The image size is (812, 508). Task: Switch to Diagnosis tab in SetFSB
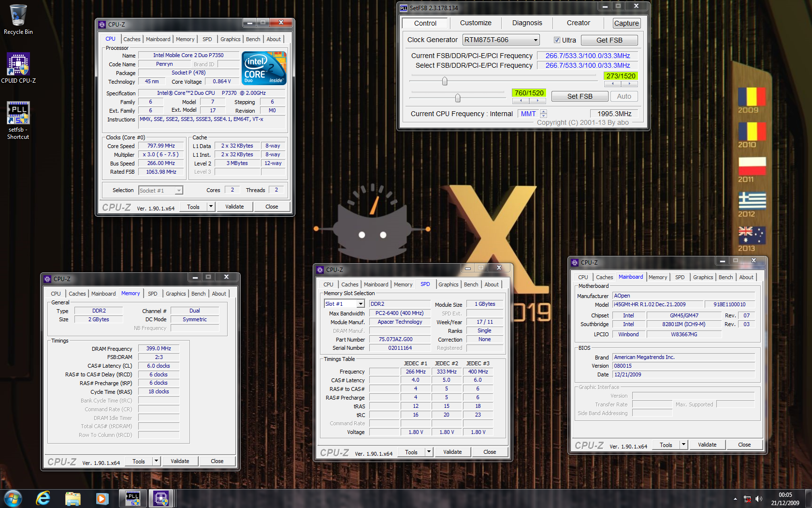pyautogui.click(x=527, y=23)
